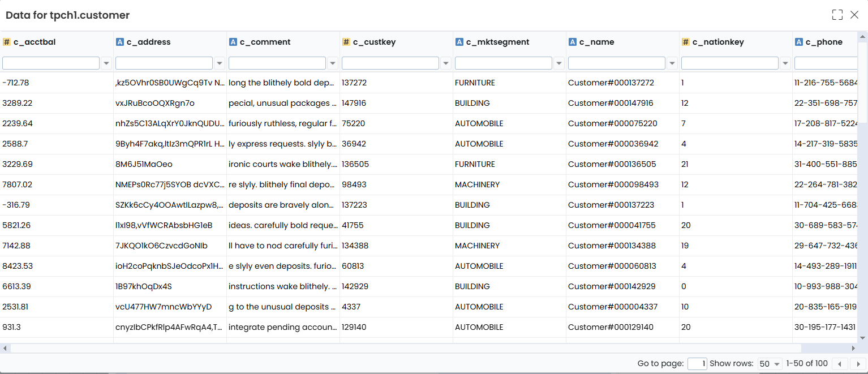Screen dimensions: 868x374
Task: Select account balance cell 3289.22
Action: (57, 103)
